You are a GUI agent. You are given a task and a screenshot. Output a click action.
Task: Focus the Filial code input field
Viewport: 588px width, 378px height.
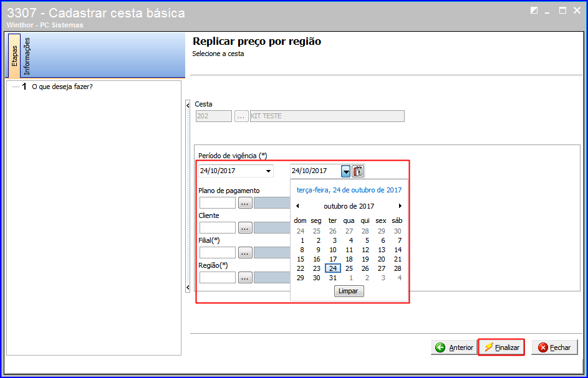point(218,253)
